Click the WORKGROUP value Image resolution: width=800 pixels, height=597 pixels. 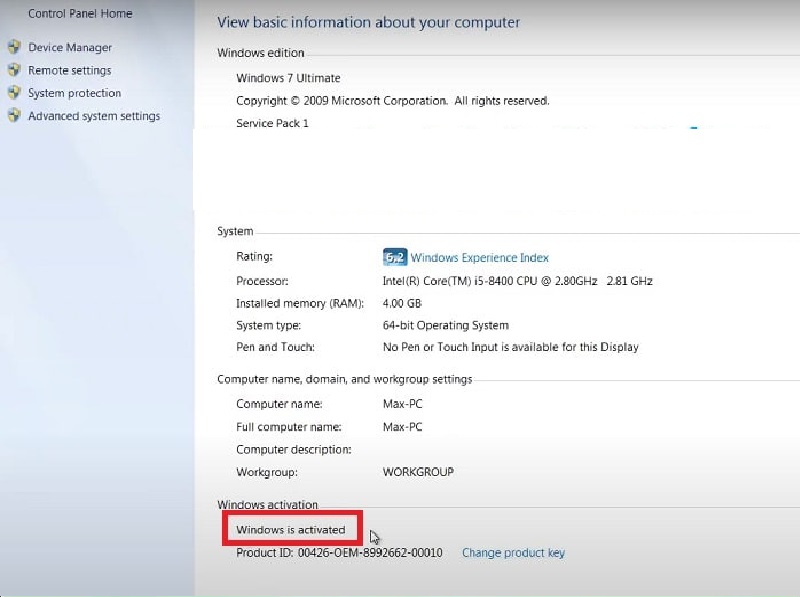click(x=418, y=472)
